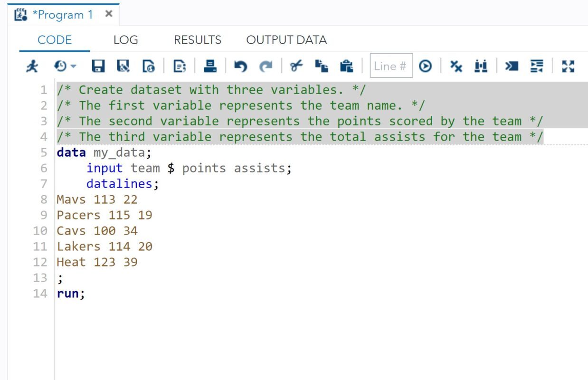Switch to the LOG tab
This screenshot has width=588, height=380.
point(125,40)
